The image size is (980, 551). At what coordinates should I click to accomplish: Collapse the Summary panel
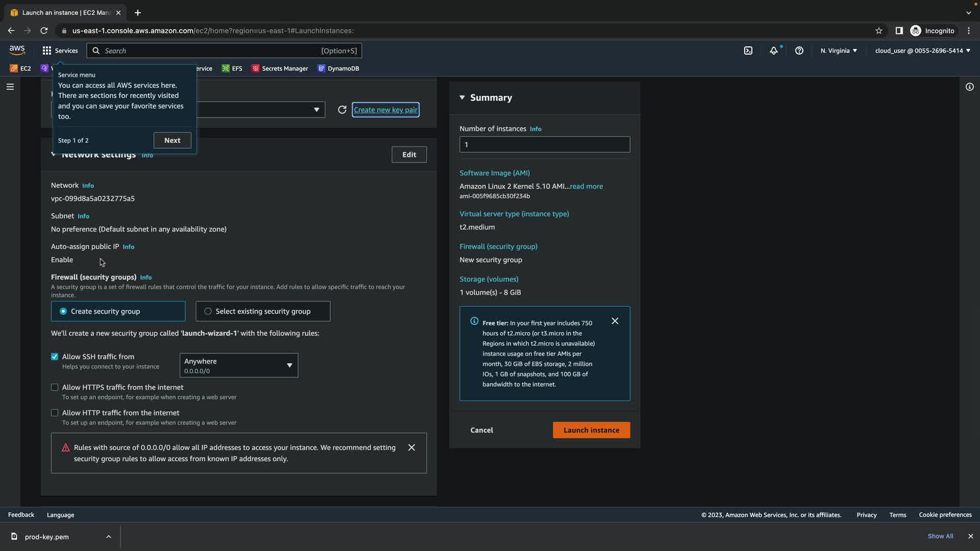pos(462,97)
